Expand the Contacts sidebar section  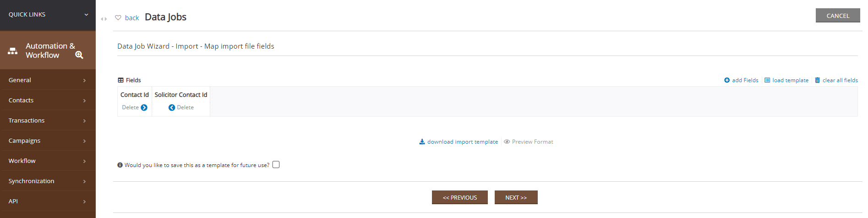[48, 100]
